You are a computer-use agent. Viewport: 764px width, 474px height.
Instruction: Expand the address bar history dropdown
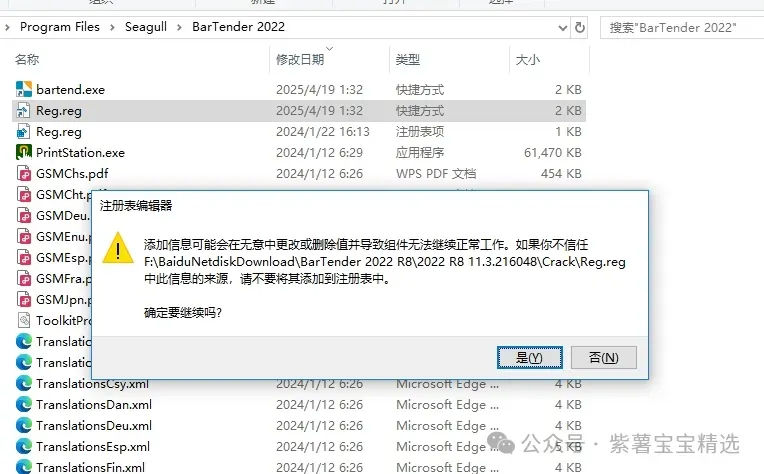click(x=563, y=28)
